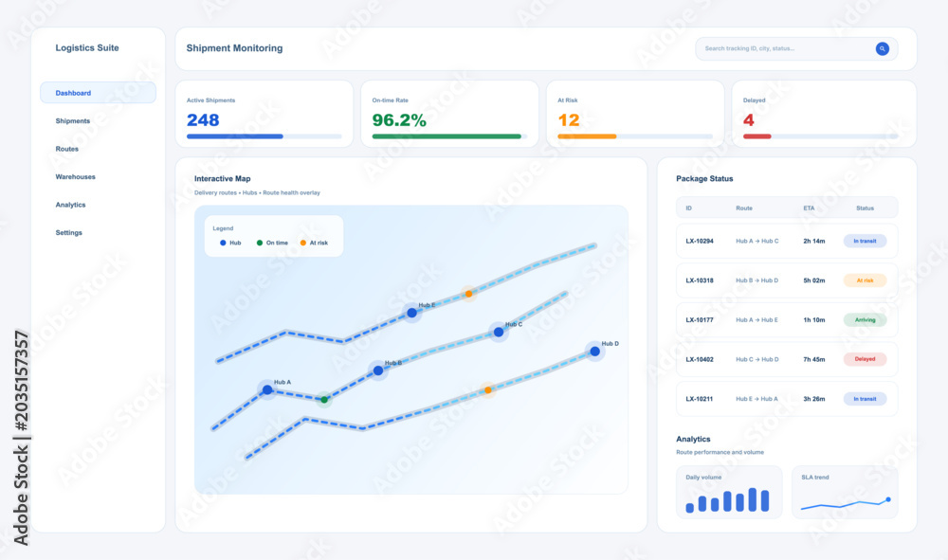Select the Hub B marker on map
948x560 pixels.
coord(378,370)
